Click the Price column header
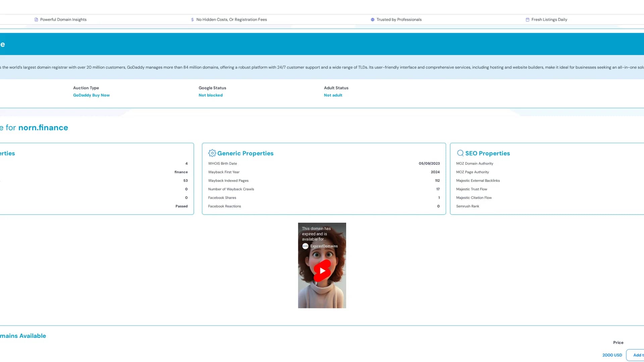 (x=618, y=343)
